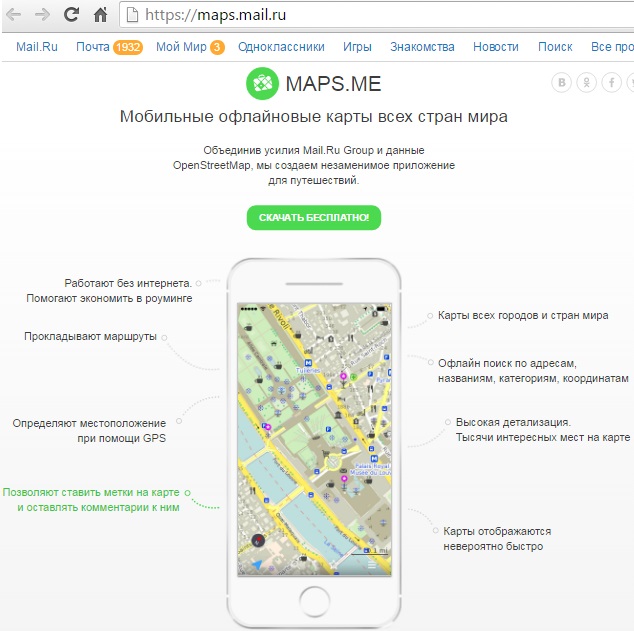Click the headline 'Мобильные офлайновые карты всех стран мира'
634x631 pixels.
click(x=314, y=116)
